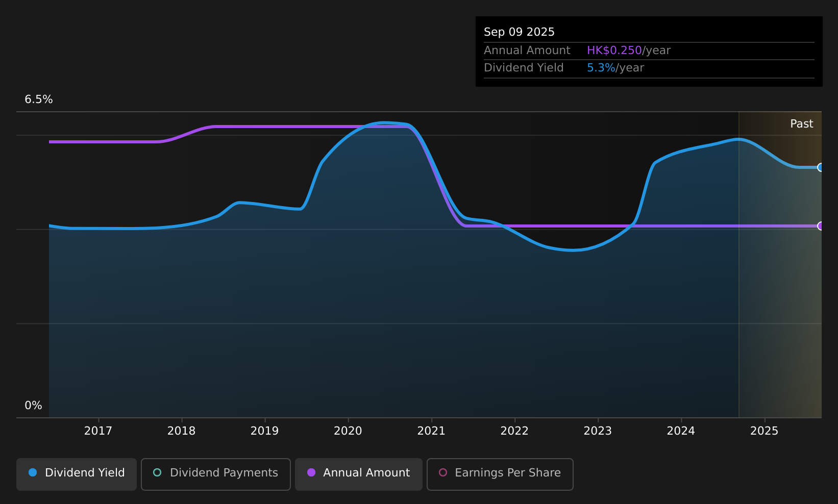The image size is (838, 504).
Task: Click the 2020 x-axis label
Action: point(348,431)
